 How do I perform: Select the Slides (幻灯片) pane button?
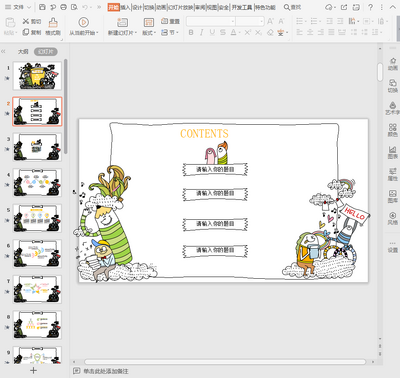pyautogui.click(x=46, y=52)
